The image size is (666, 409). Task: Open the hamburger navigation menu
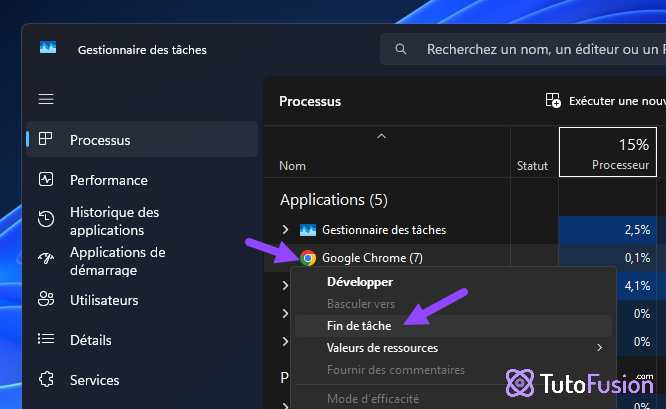point(46,99)
